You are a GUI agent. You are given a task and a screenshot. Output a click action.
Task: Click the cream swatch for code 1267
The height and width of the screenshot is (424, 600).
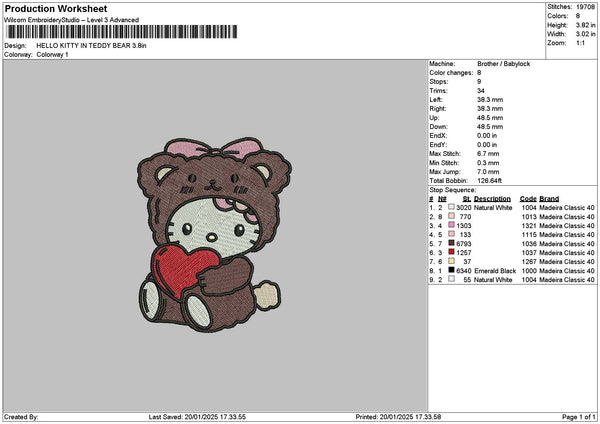452,261
